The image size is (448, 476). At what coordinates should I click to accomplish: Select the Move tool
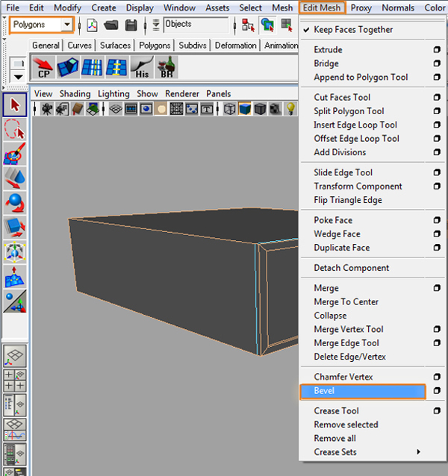point(15,178)
